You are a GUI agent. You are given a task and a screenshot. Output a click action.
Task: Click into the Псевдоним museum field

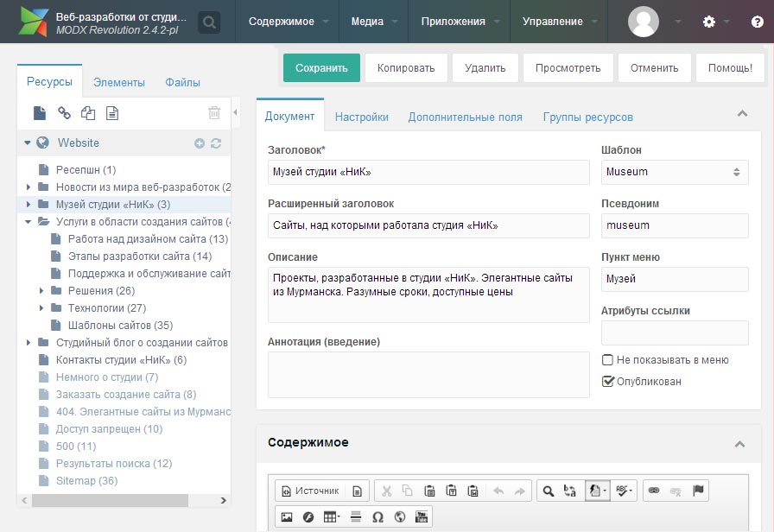(675, 225)
